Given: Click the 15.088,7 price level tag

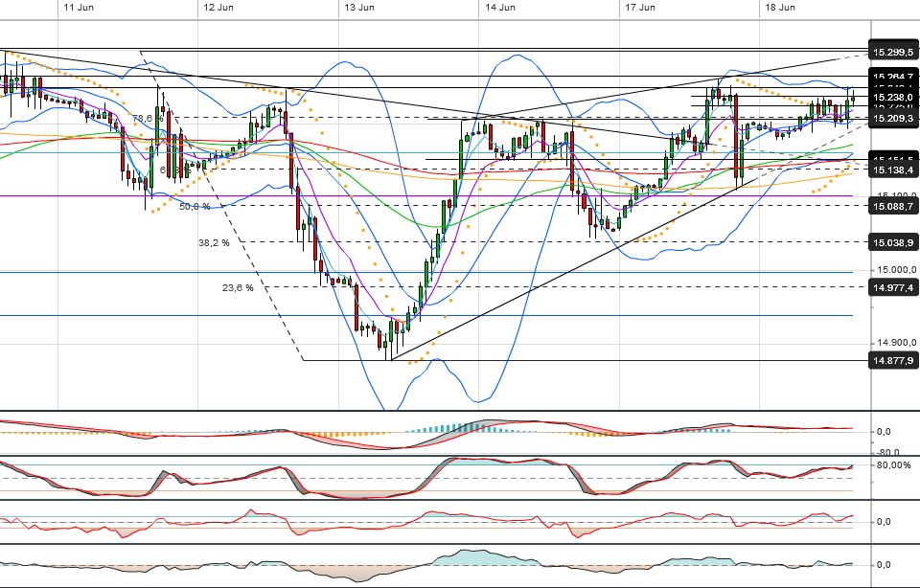Looking at the screenshot, I should coord(893,206).
